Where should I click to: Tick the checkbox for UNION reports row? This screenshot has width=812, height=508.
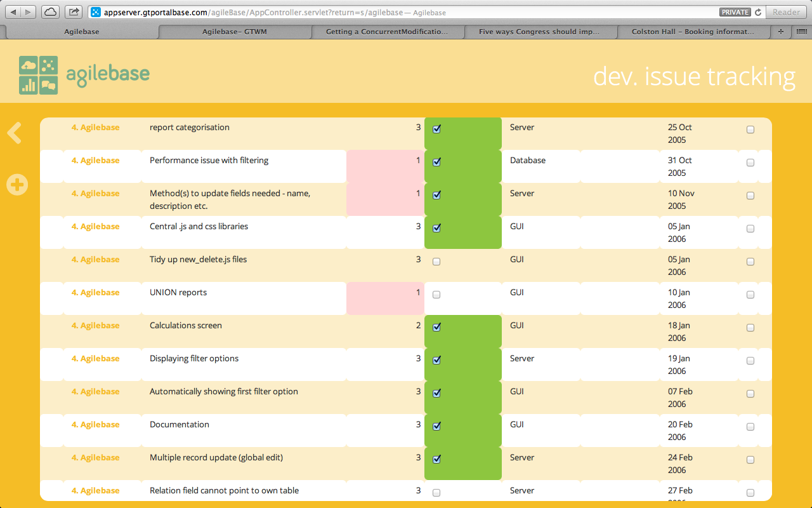tap(436, 295)
